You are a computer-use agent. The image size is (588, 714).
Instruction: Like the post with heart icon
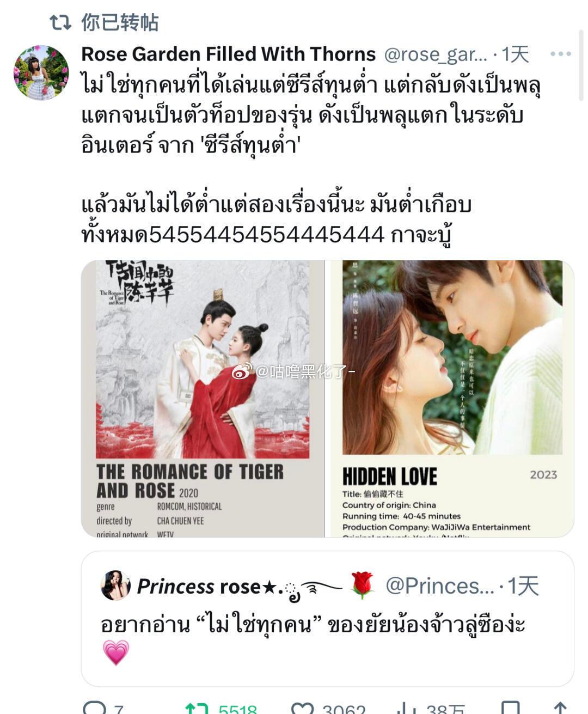302,708
